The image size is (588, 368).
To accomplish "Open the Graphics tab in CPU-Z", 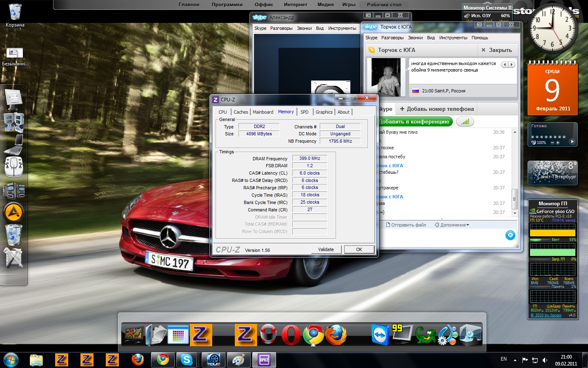I will (324, 112).
